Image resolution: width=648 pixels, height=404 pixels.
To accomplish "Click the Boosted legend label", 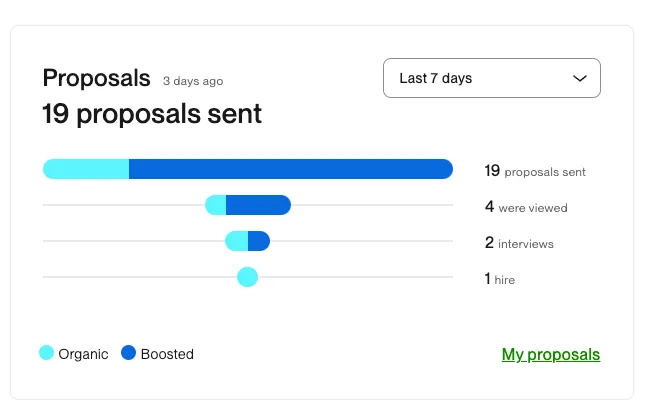I will click(x=167, y=354).
